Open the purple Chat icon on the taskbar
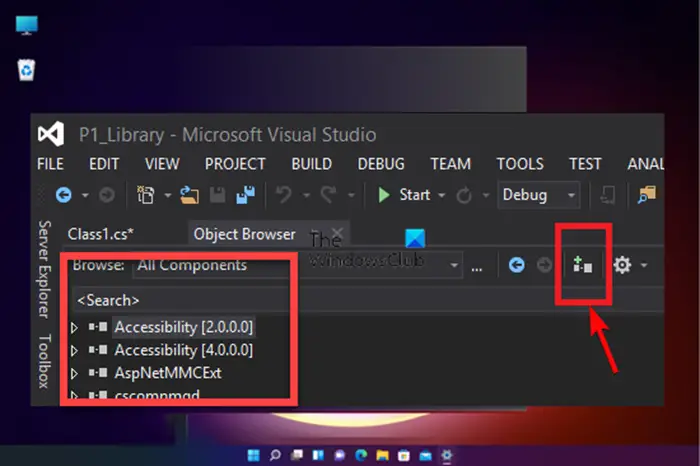 339,455
